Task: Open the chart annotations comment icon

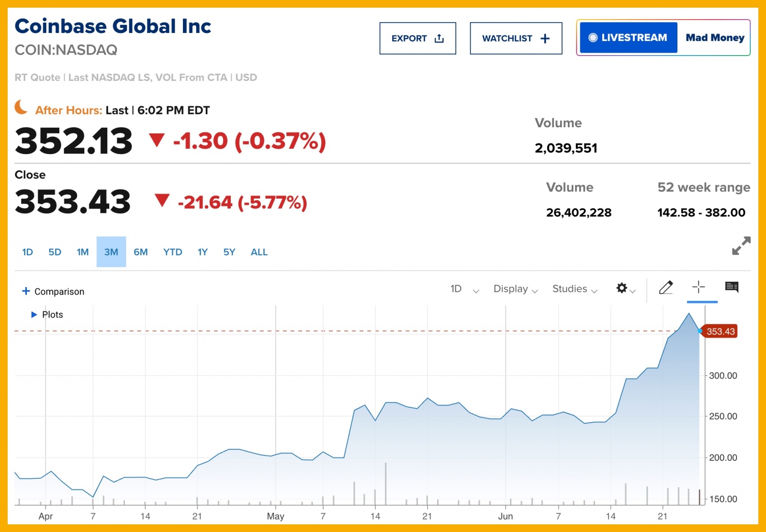Action: (x=732, y=287)
